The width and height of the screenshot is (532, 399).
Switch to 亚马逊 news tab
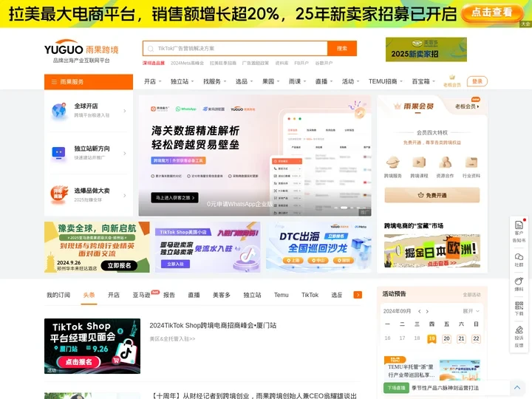click(141, 295)
